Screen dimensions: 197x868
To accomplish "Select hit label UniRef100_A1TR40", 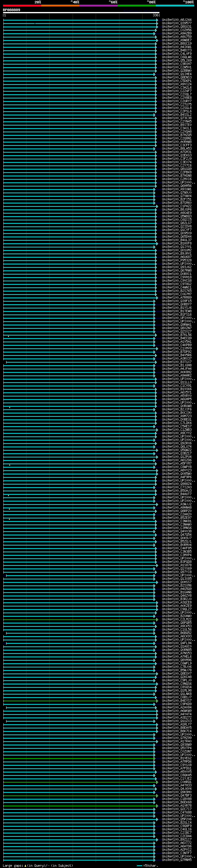I will click(x=177, y=741).
